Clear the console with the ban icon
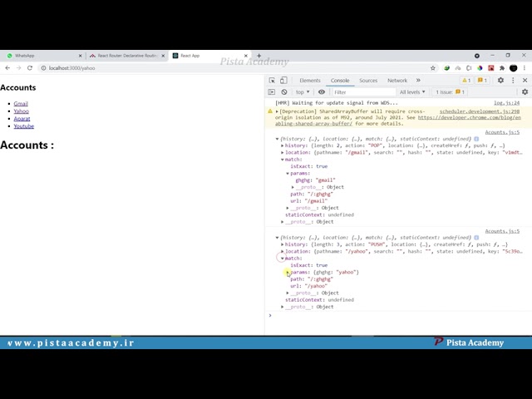Image resolution: width=532 pixels, height=399 pixels. tap(284, 92)
